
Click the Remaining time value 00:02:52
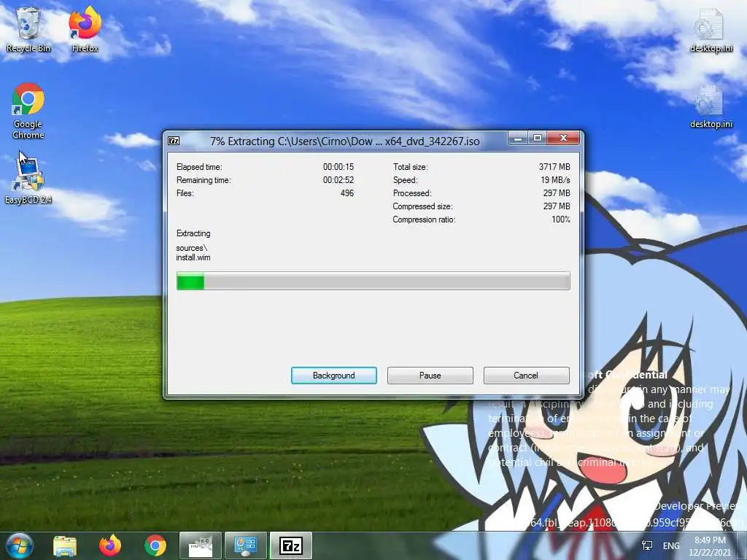click(x=338, y=180)
